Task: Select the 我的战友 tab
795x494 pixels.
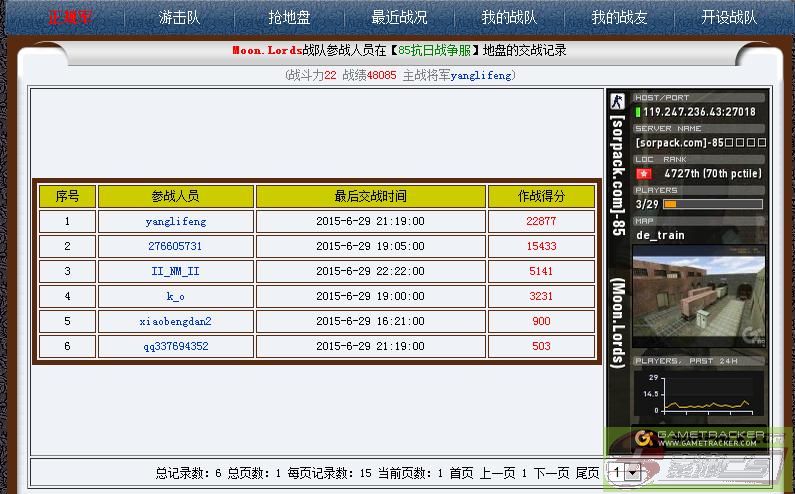Action: tap(619, 18)
